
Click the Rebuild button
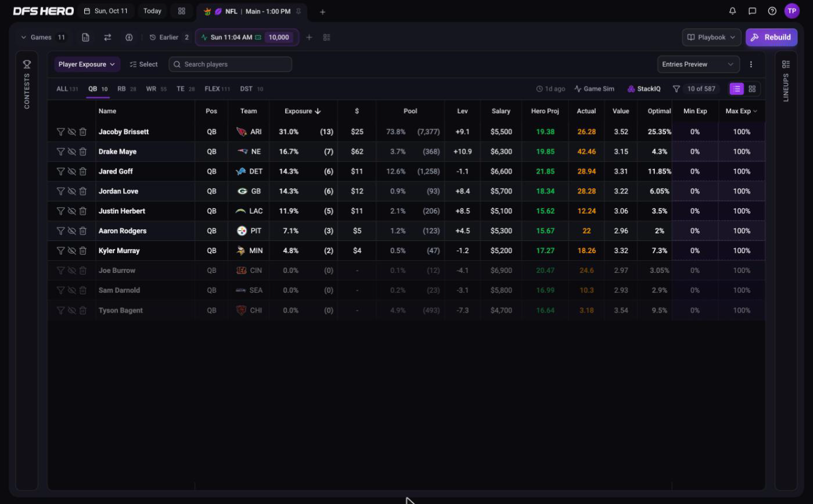click(771, 37)
